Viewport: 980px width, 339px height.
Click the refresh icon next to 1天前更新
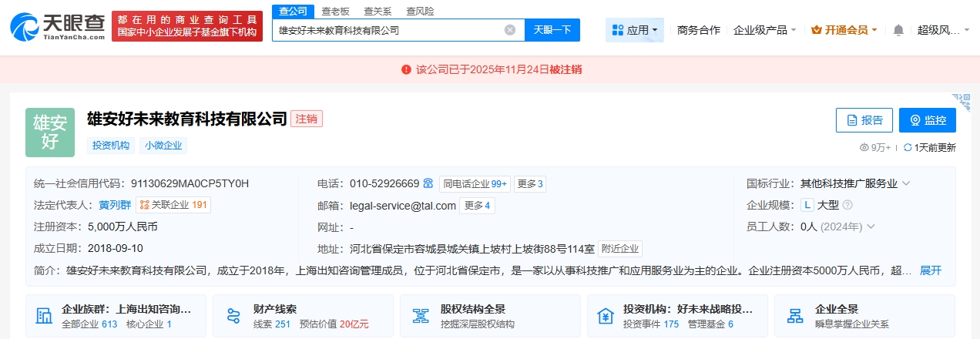908,147
